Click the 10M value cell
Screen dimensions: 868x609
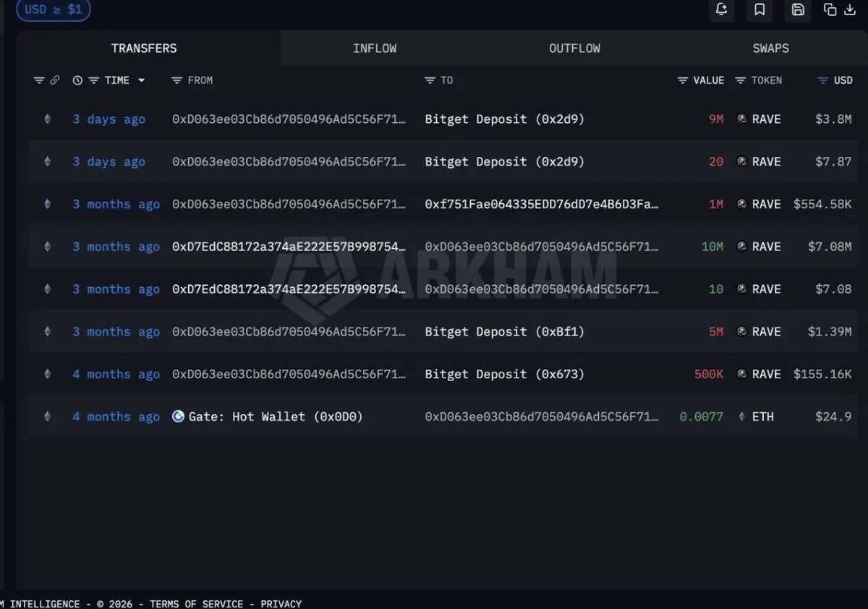pyautogui.click(x=712, y=247)
